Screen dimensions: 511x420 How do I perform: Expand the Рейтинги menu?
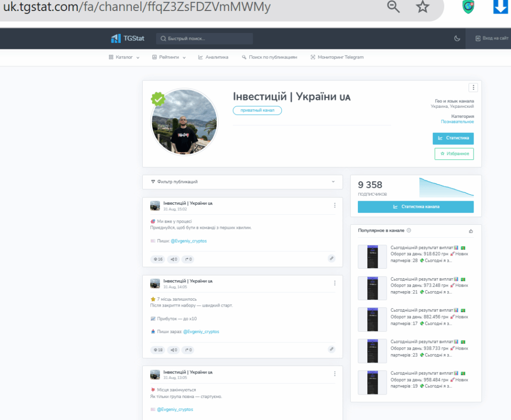[169, 57]
